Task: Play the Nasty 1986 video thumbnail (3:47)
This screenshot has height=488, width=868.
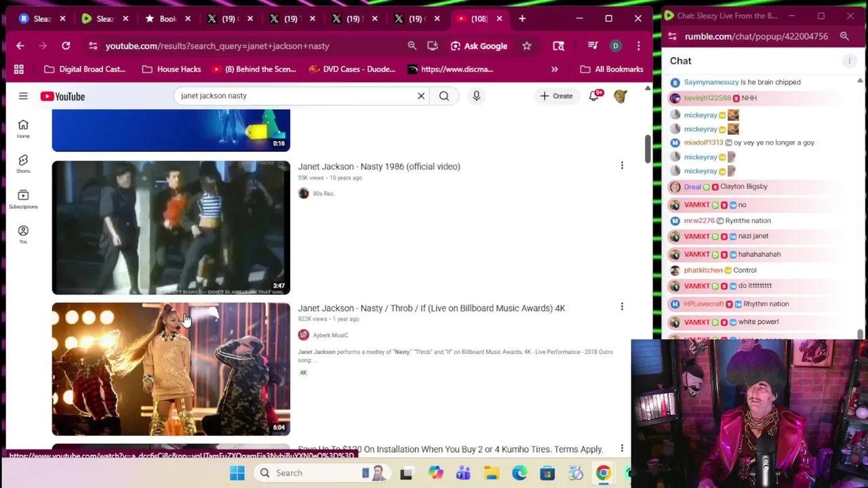Action: (x=171, y=228)
